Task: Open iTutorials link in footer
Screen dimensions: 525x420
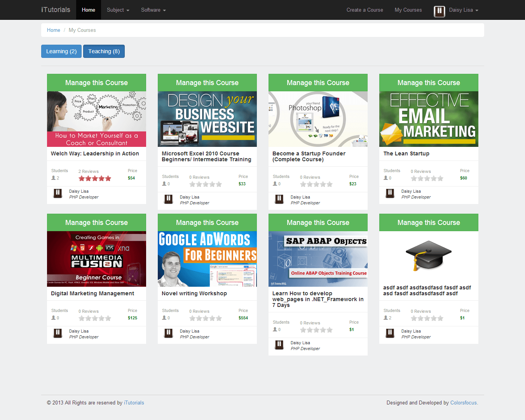Action: tap(134, 403)
